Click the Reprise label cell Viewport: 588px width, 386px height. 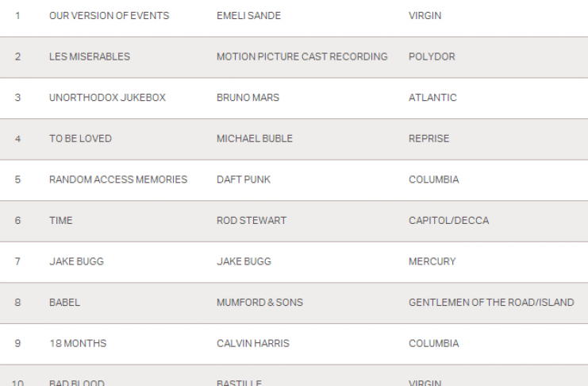tap(429, 139)
